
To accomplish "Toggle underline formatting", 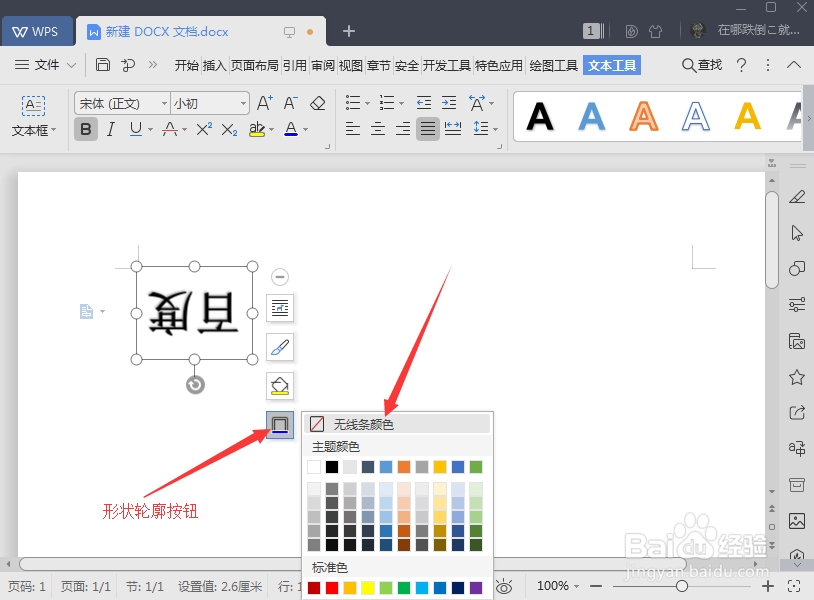I will tap(138, 128).
